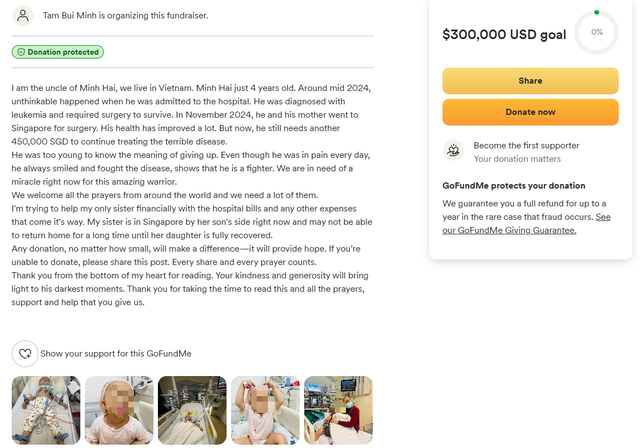Click the 'GoFundMe protects your donation' heading
The image size is (640, 448).
tap(514, 185)
